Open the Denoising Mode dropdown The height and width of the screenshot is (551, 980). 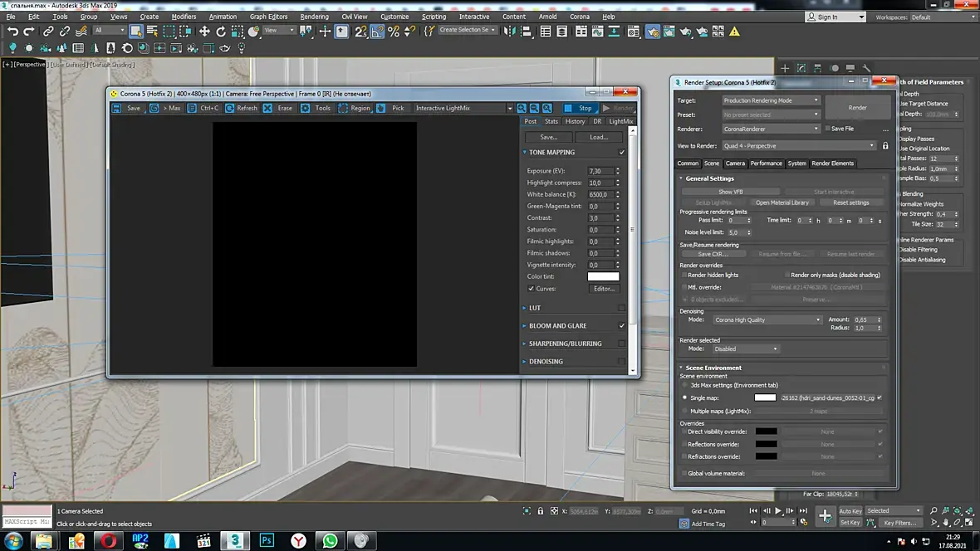coord(767,319)
